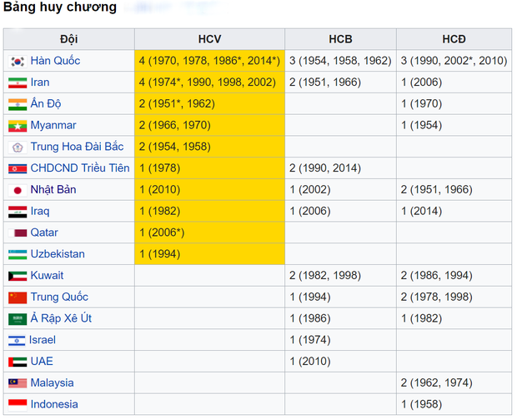The width and height of the screenshot is (517, 420).
Task: Click the India flag icon
Action: 18,104
